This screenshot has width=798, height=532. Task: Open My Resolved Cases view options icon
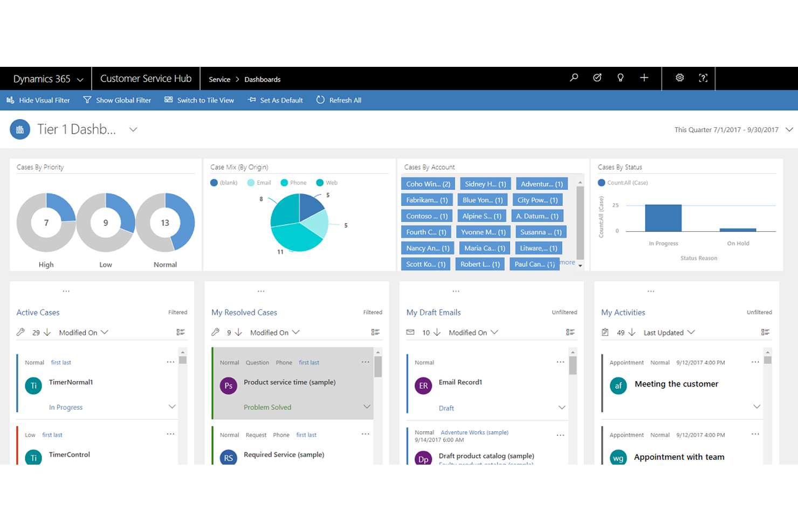375,333
